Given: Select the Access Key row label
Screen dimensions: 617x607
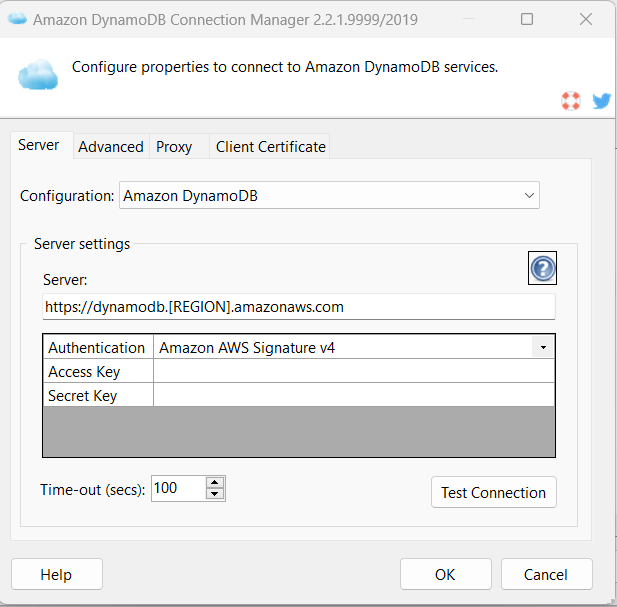Looking at the screenshot, I should pyautogui.click(x=98, y=371).
